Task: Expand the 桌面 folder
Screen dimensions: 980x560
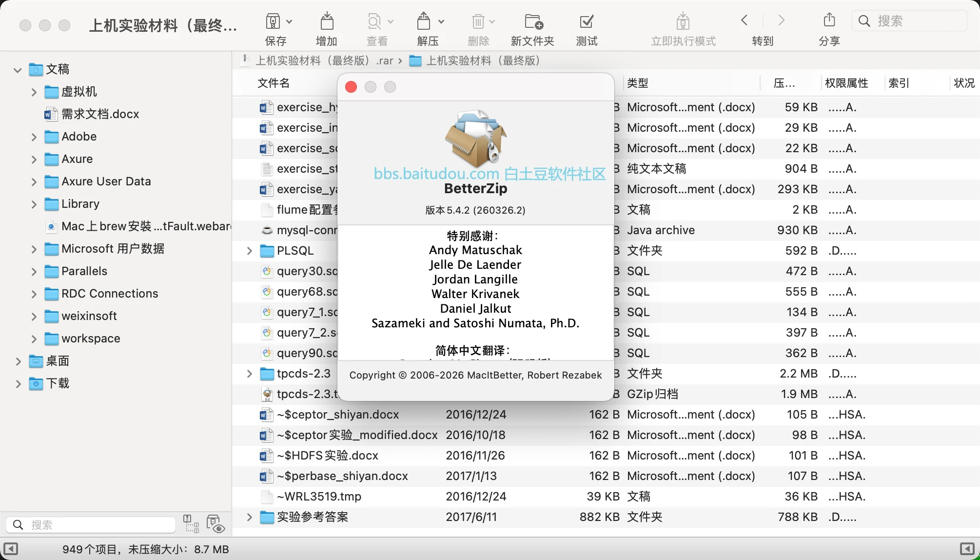Action: pos(18,361)
